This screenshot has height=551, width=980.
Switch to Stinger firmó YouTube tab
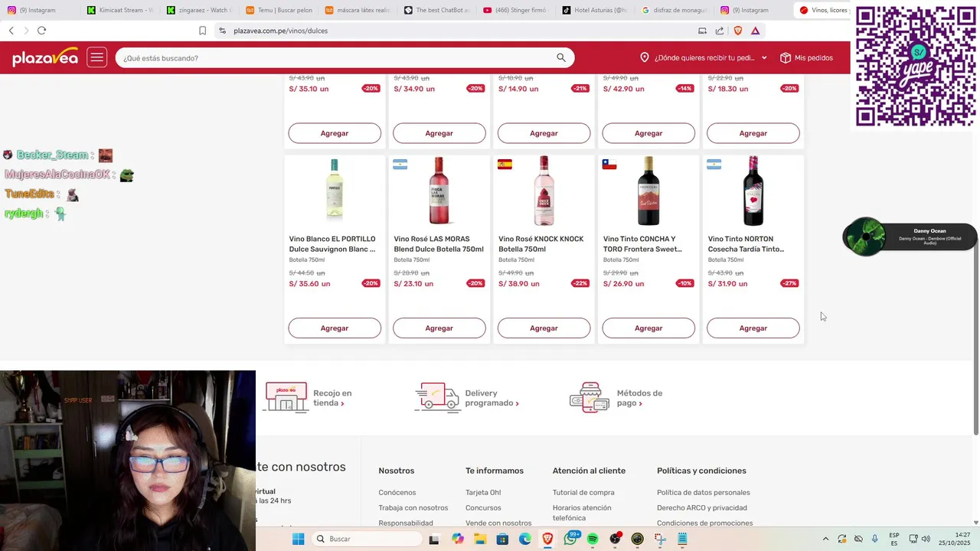pyautogui.click(x=514, y=10)
